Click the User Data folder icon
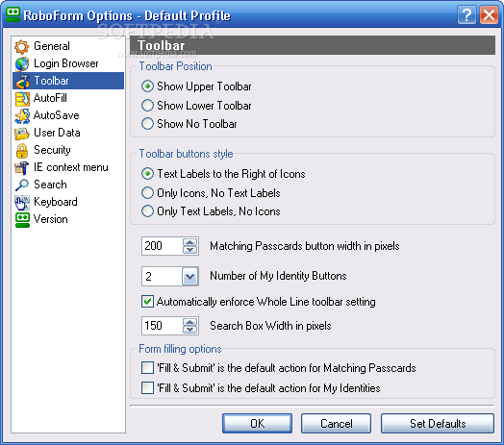The image size is (504, 445). 21,134
